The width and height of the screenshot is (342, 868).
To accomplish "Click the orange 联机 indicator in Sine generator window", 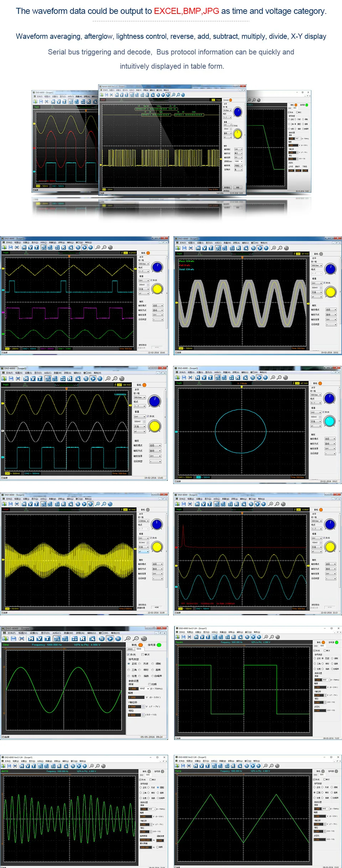I will pyautogui.click(x=141, y=645).
